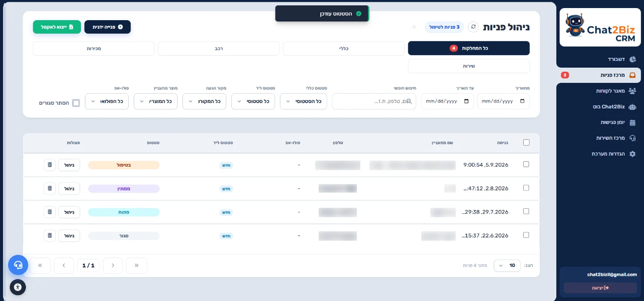Open the כל סטטוסי lead status dropdown

pos(253,101)
